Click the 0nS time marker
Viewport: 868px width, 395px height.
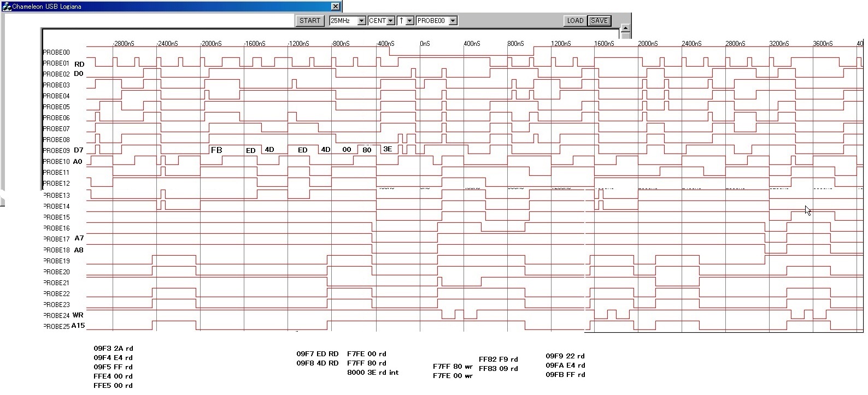click(x=425, y=44)
